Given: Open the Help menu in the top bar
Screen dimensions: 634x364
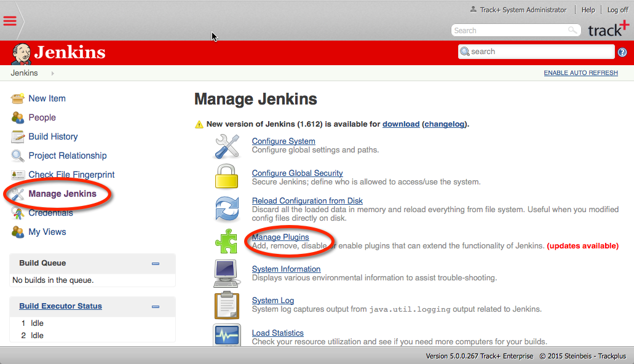Looking at the screenshot, I should (x=587, y=9).
